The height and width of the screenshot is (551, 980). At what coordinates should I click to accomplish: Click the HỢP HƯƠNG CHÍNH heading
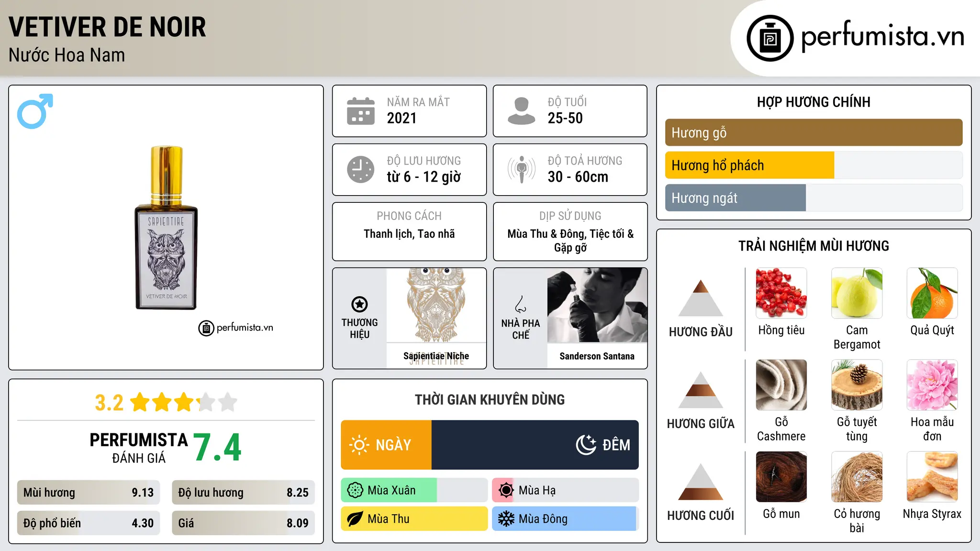(x=813, y=102)
